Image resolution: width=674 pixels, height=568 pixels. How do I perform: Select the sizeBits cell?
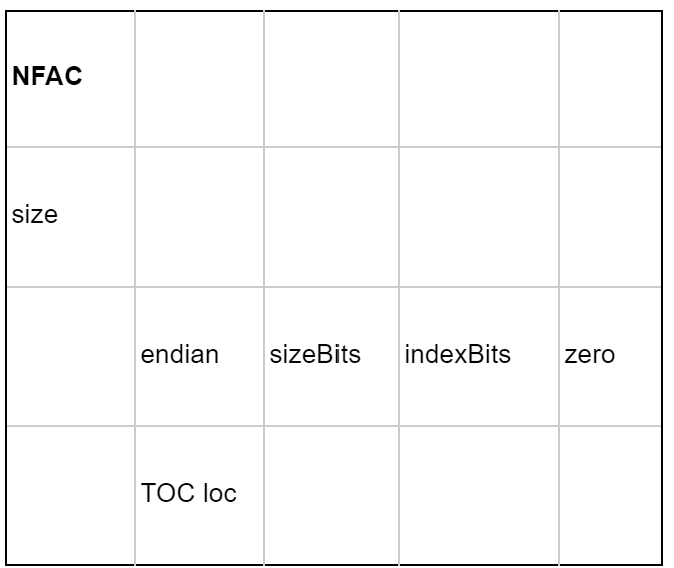331,355
